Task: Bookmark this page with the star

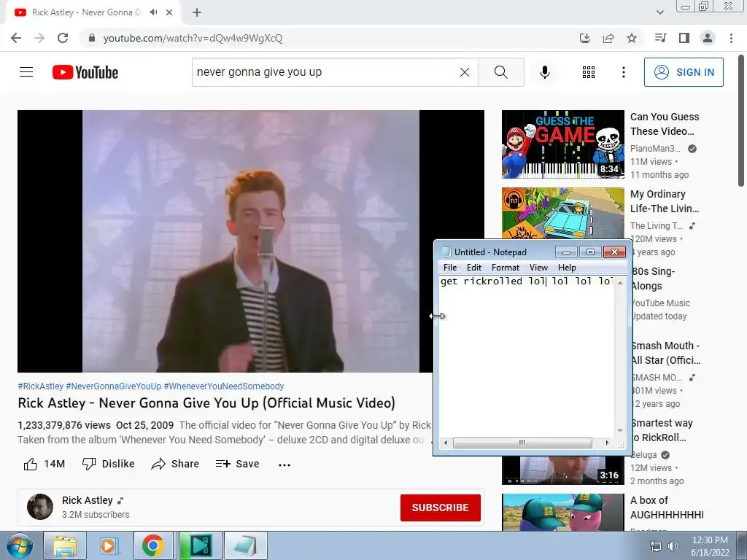Action: coord(632,38)
